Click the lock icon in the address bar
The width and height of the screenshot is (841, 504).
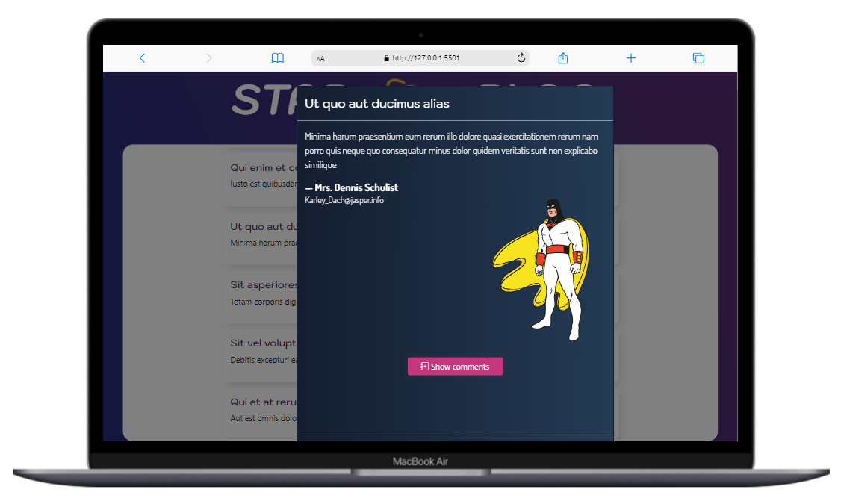386,58
